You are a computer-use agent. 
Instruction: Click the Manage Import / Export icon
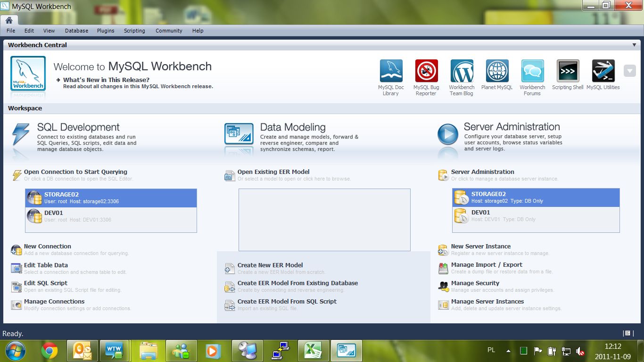coord(443,268)
